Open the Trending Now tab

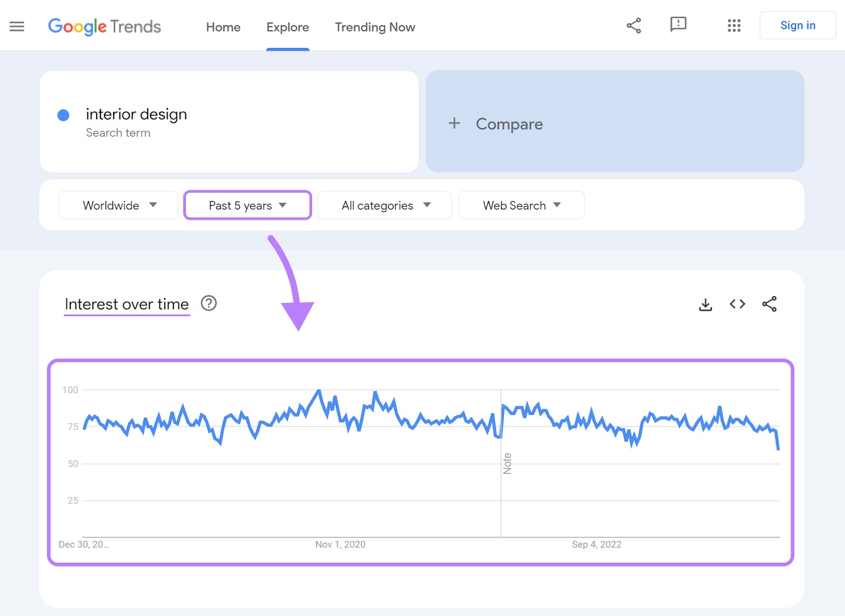coord(374,27)
